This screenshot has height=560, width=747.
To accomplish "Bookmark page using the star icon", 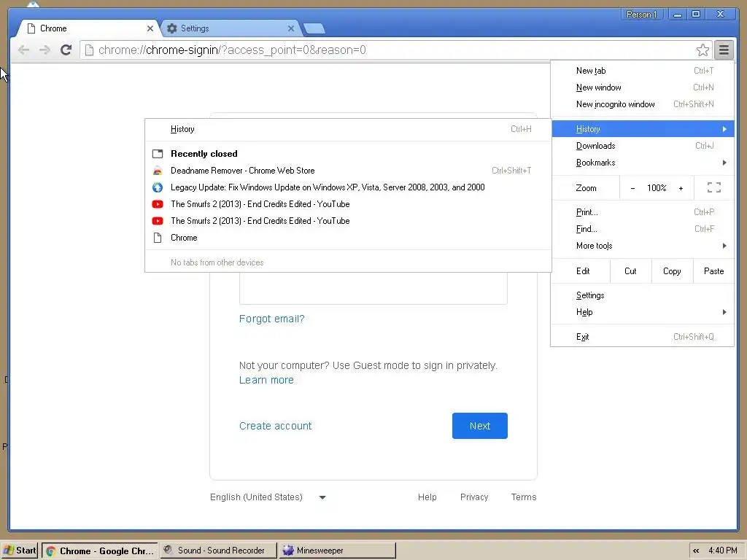I will (703, 50).
